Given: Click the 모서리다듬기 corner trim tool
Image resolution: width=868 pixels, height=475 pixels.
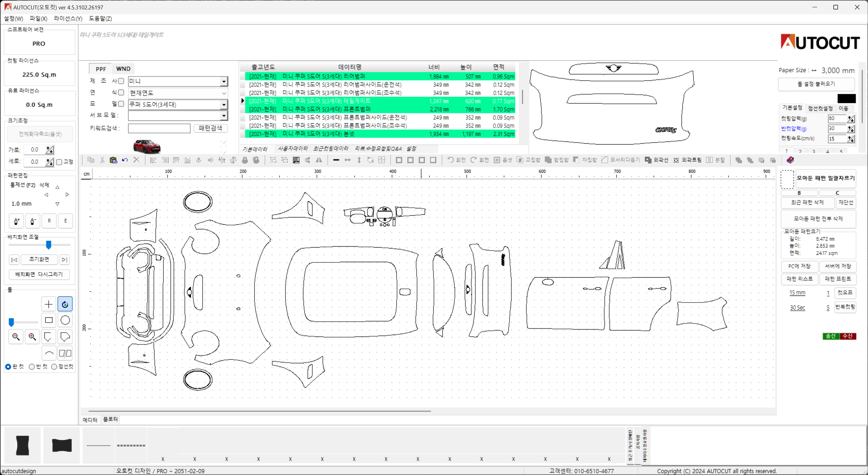Looking at the screenshot, I should (x=620, y=160).
